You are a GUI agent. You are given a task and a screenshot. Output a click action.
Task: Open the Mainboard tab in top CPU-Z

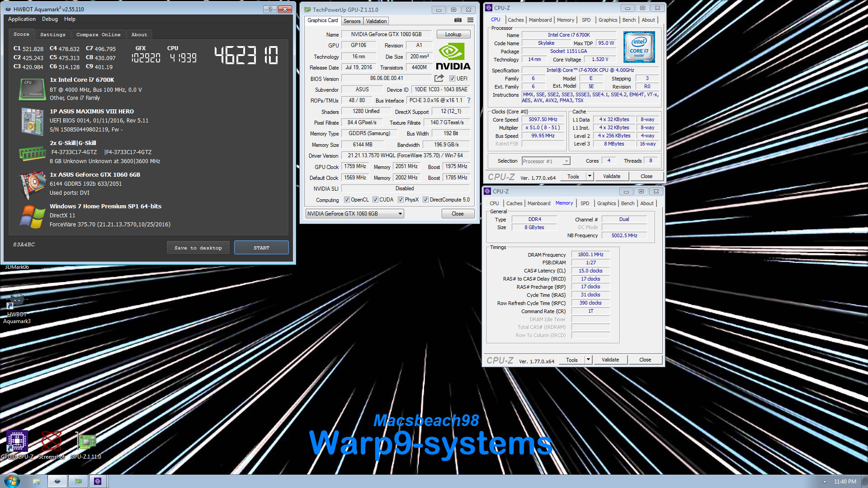pyautogui.click(x=540, y=20)
